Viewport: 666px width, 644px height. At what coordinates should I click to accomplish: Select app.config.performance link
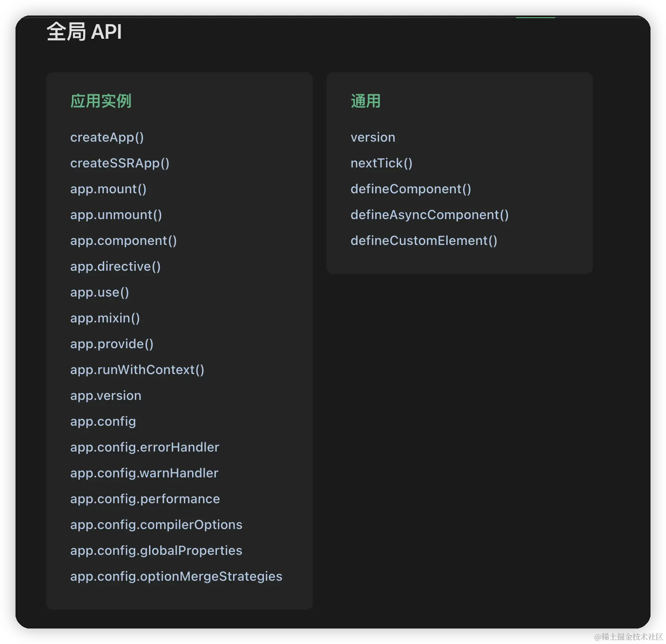pyautogui.click(x=145, y=499)
